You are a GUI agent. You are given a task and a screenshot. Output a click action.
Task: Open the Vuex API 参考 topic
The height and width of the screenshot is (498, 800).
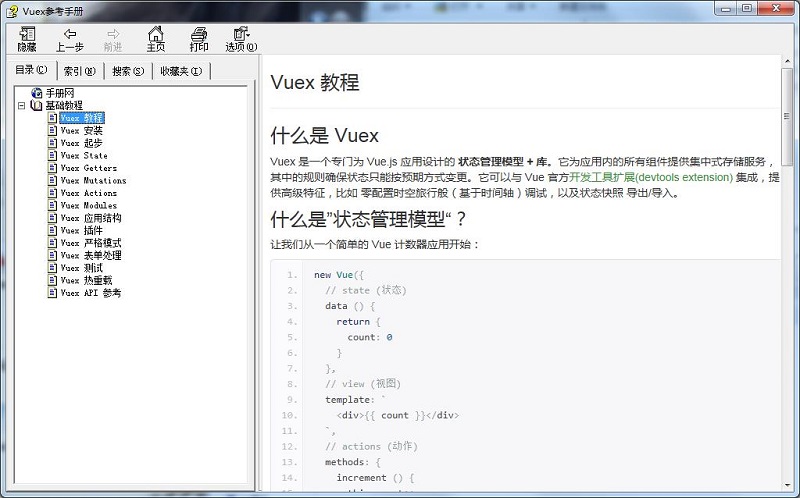tap(91, 293)
